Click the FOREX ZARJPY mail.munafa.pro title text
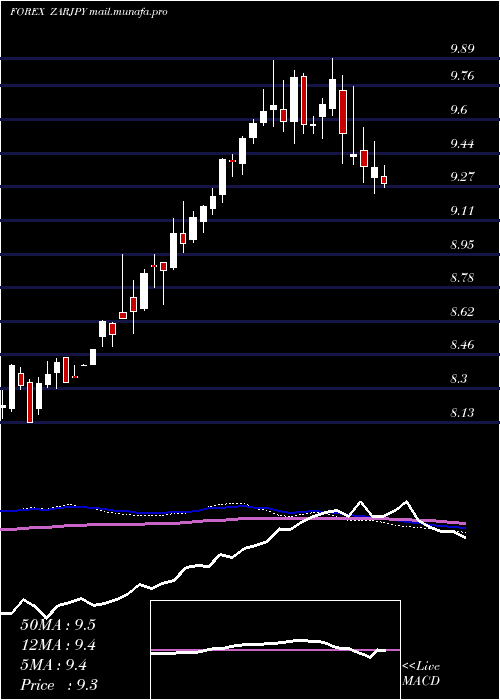Viewport: 500px width, 700px height. pyautogui.click(x=89, y=12)
